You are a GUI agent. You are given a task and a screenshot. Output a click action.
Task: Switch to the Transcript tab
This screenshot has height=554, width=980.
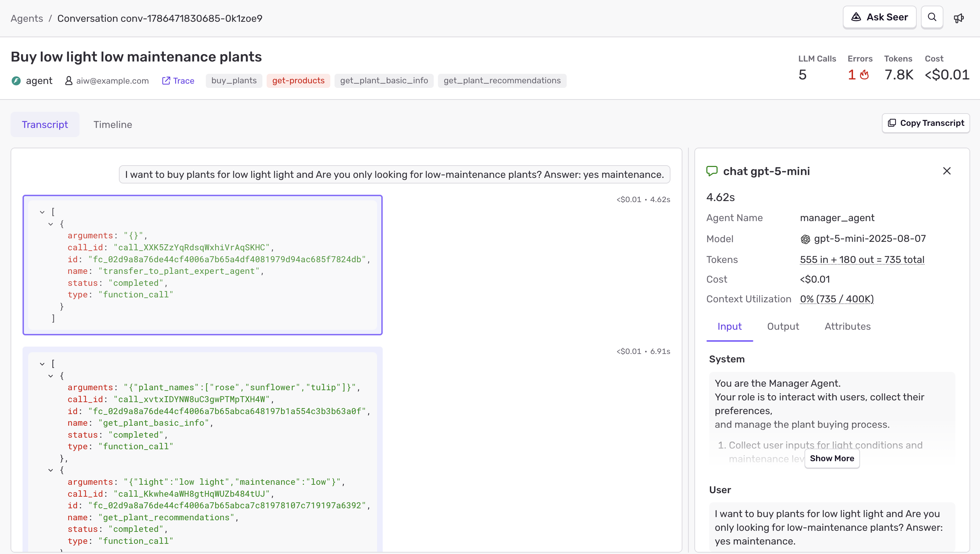(45, 124)
